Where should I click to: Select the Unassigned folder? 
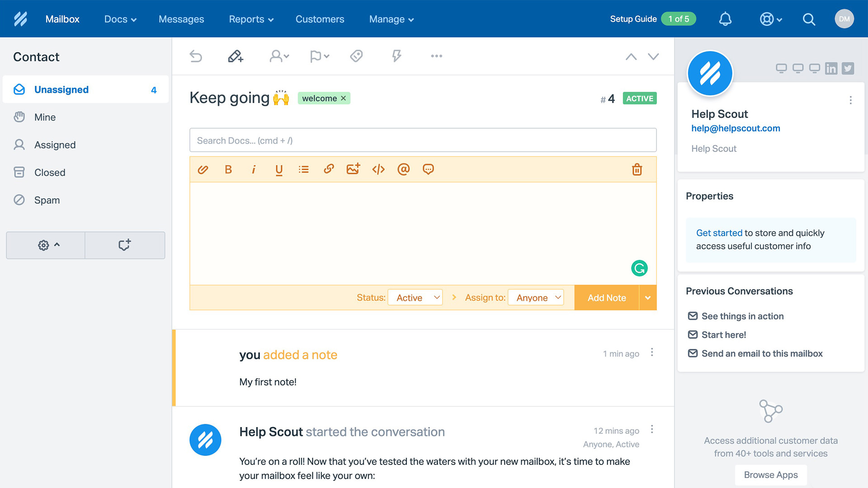coord(86,89)
